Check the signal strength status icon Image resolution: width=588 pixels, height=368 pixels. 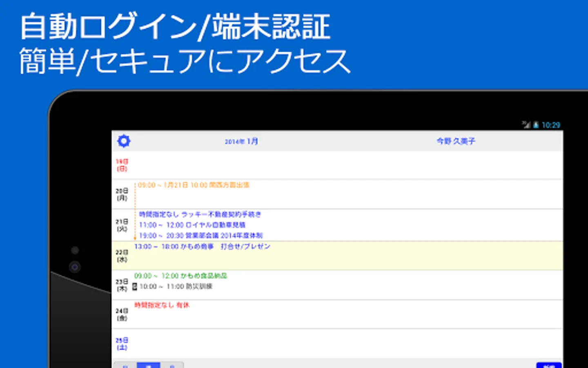[526, 125]
